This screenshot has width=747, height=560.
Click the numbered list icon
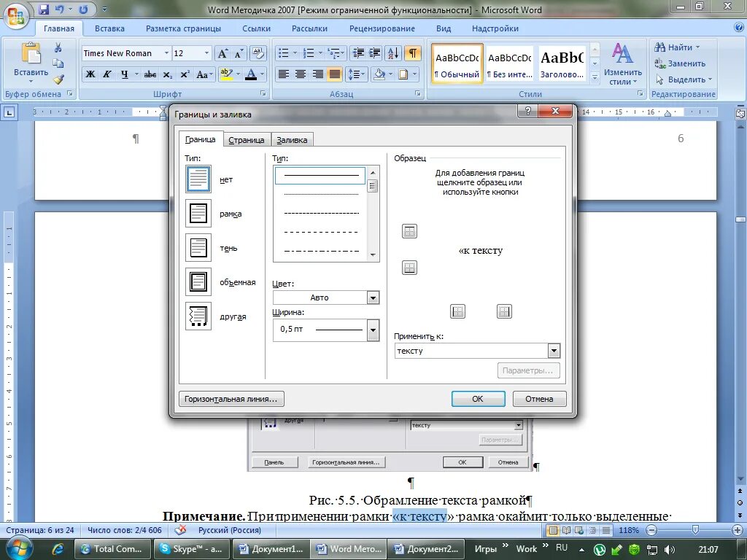point(309,53)
